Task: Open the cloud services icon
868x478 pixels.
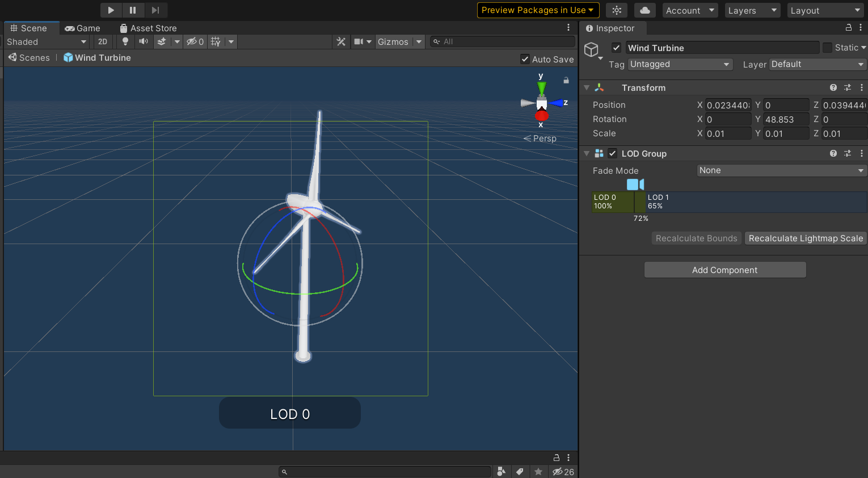Action: tap(645, 10)
